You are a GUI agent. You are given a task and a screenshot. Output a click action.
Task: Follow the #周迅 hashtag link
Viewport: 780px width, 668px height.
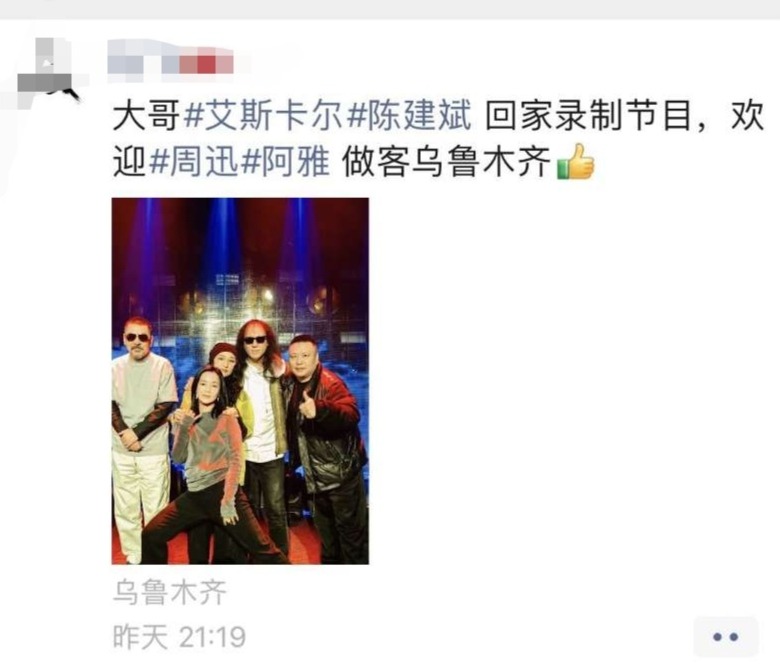click(x=194, y=162)
